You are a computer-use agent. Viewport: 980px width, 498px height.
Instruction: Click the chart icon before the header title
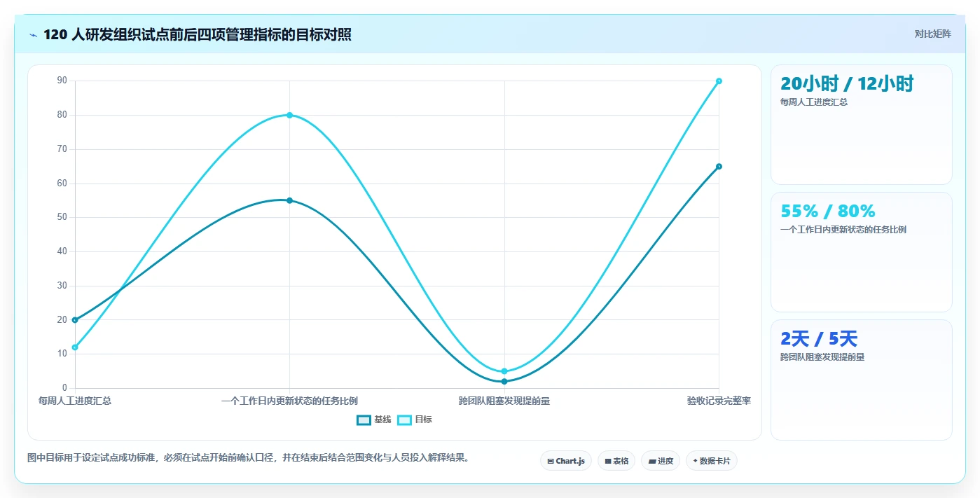click(x=34, y=34)
